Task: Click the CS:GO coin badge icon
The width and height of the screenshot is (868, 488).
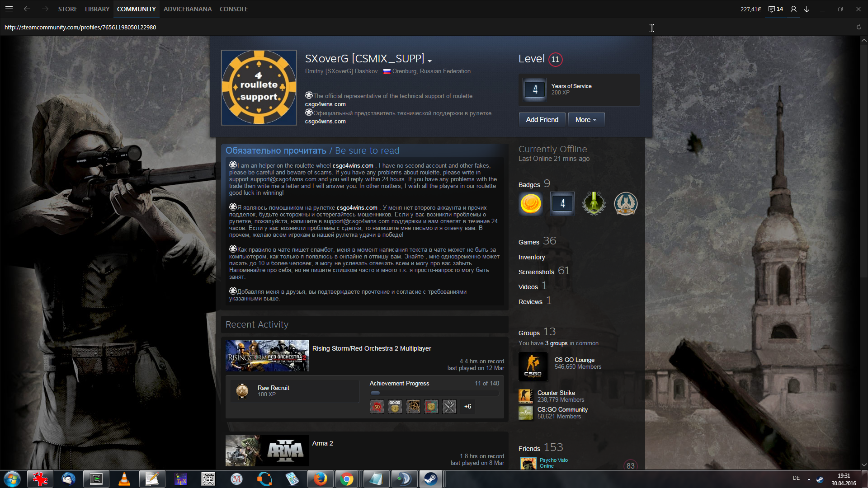Action: (x=625, y=203)
